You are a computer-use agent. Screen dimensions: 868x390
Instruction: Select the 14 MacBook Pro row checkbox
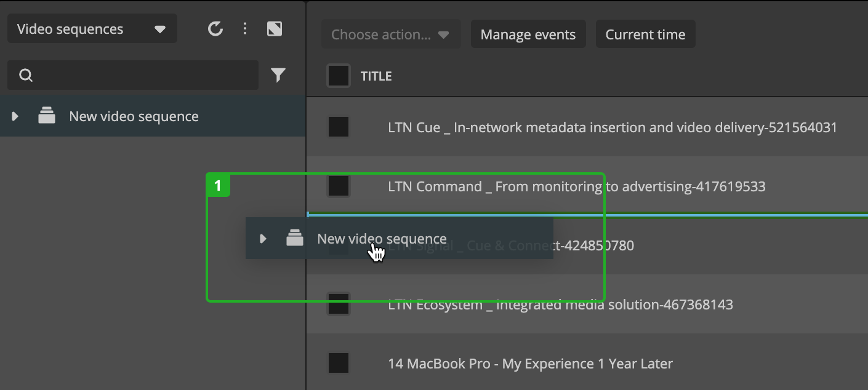pos(339,364)
